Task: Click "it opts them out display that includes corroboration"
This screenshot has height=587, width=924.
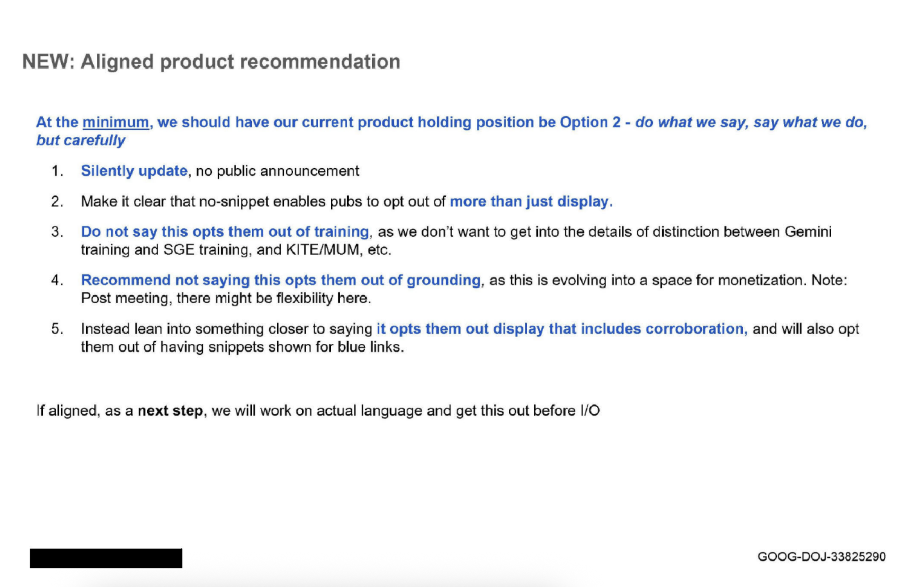Action: point(562,329)
